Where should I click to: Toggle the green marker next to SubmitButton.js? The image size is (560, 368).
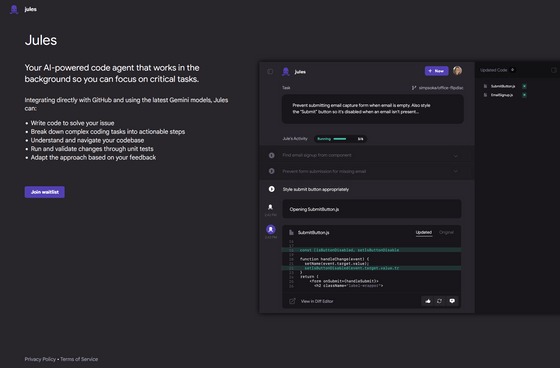(524, 86)
